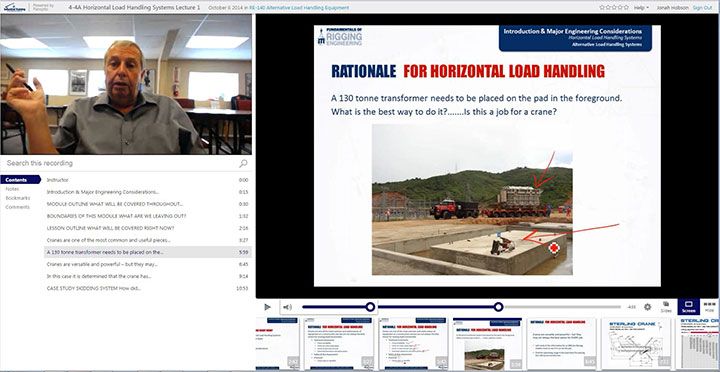Click the search magnifier icon

tap(243, 163)
